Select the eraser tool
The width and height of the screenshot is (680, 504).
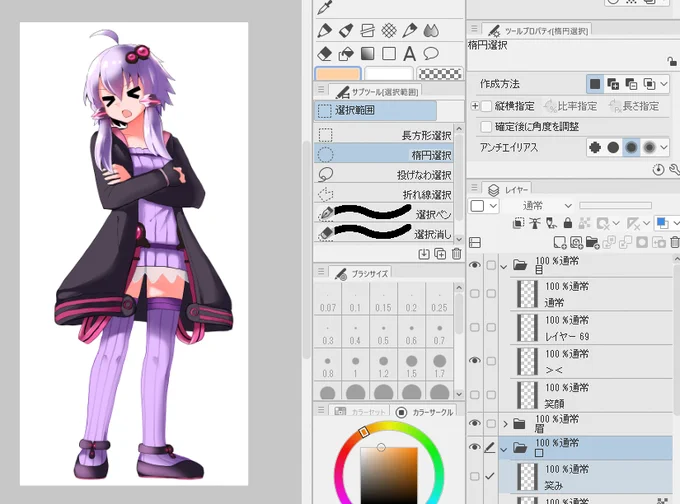(324, 54)
